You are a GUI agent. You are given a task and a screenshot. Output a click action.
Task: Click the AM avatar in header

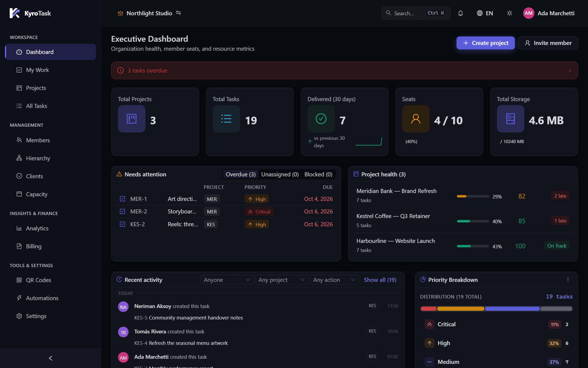pyautogui.click(x=528, y=13)
